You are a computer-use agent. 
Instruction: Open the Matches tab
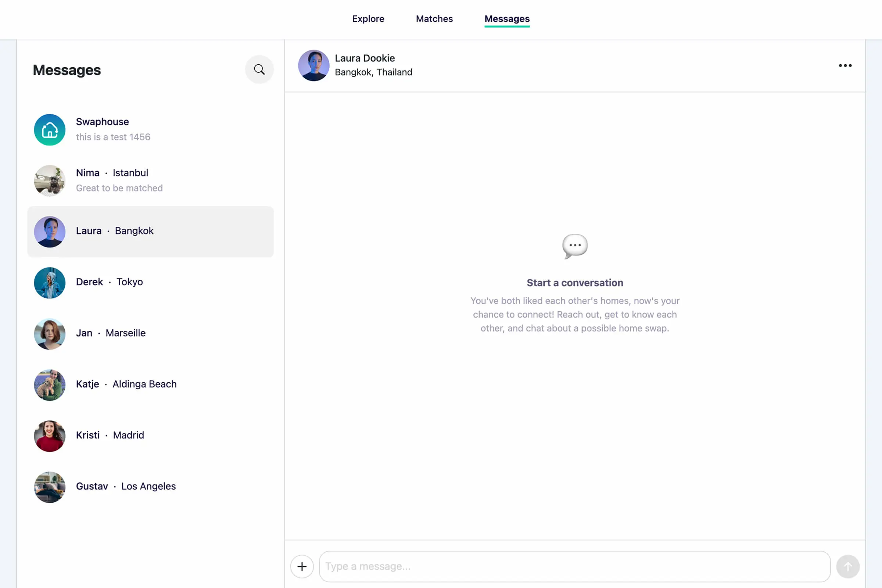click(434, 19)
